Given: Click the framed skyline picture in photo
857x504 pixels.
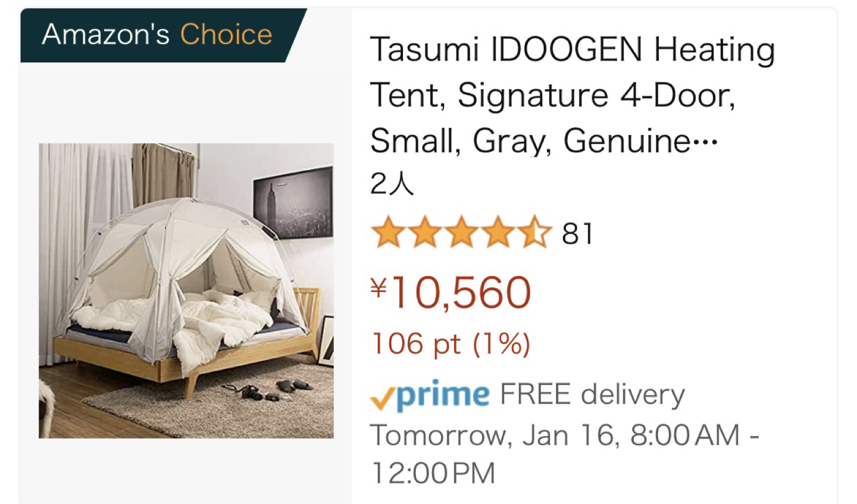Looking at the screenshot, I should pos(293,204).
